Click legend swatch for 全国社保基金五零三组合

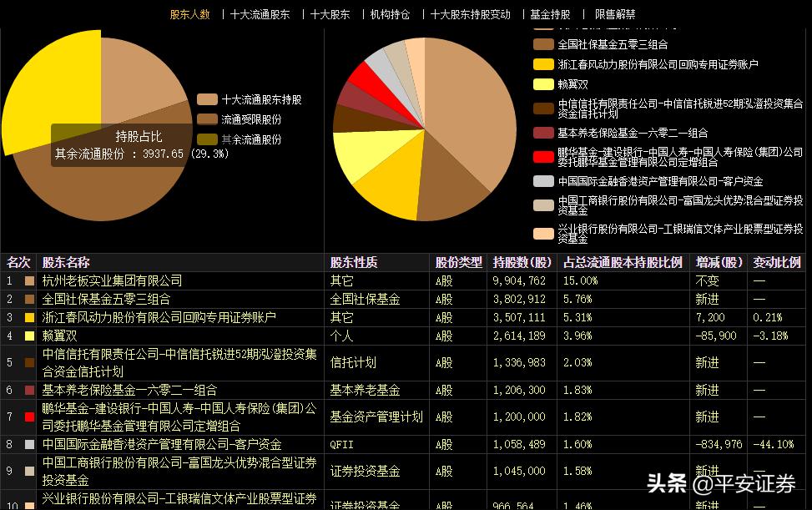click(x=544, y=44)
